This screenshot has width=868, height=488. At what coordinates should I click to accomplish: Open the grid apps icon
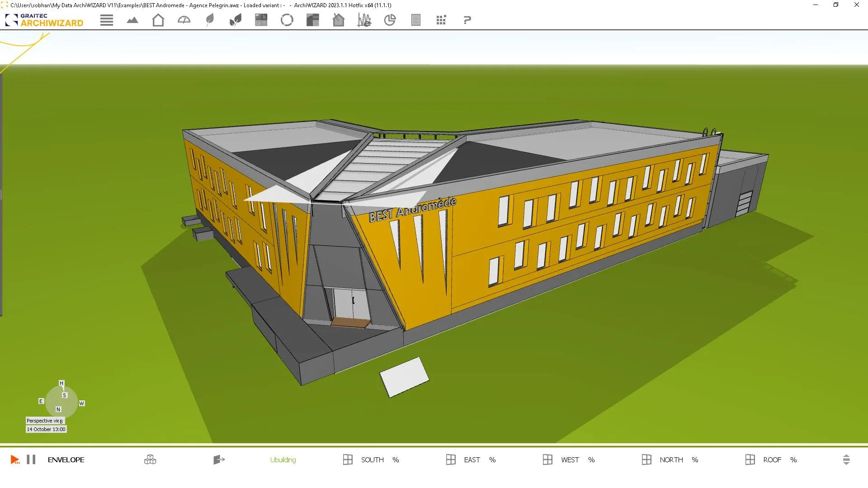click(x=441, y=20)
